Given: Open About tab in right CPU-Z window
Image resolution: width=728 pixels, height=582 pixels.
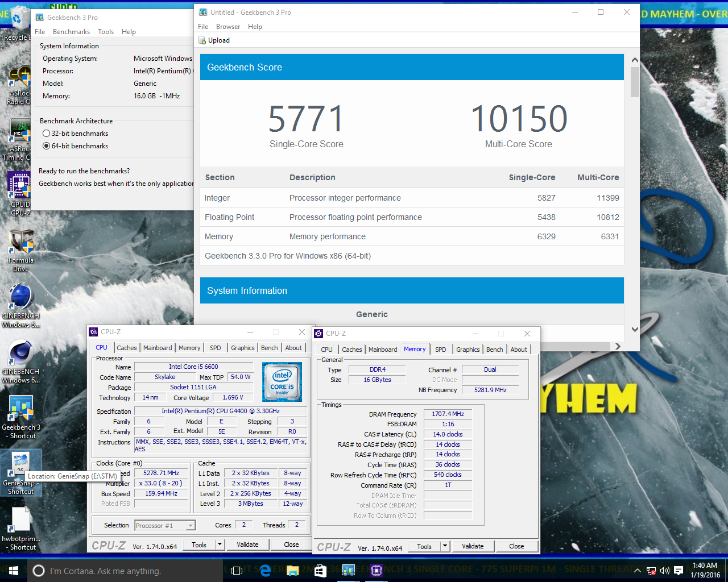Looking at the screenshot, I should [519, 350].
